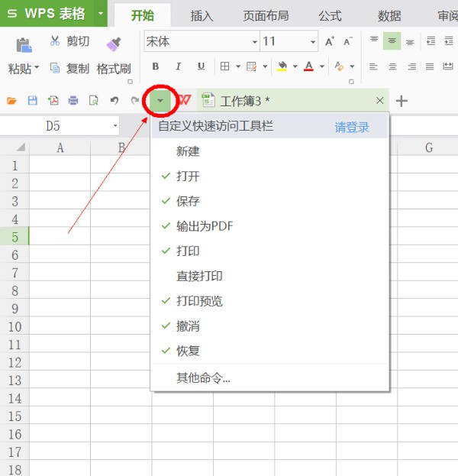Image resolution: width=458 pixels, height=476 pixels.
Task: Click the undo arrow icon
Action: pos(114,101)
